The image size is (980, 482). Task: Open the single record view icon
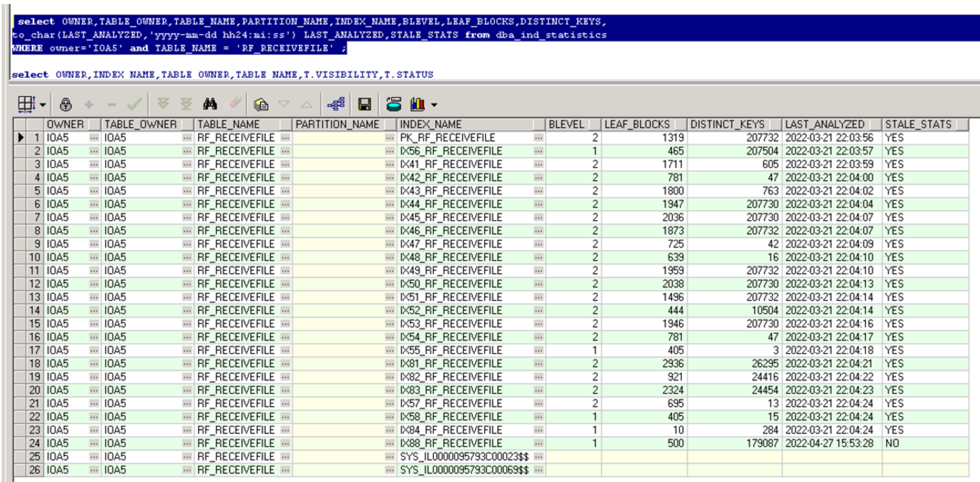coord(261,104)
